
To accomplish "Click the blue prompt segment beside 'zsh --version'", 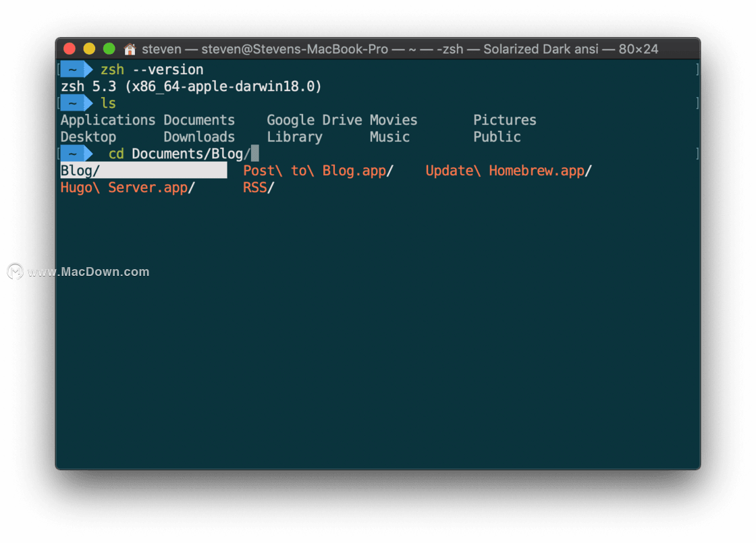I will pyautogui.click(x=77, y=69).
